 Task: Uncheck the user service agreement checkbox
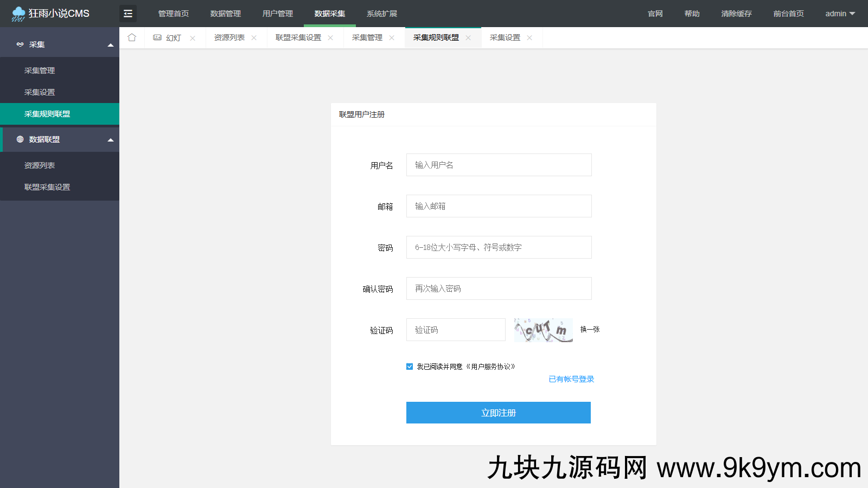click(410, 367)
